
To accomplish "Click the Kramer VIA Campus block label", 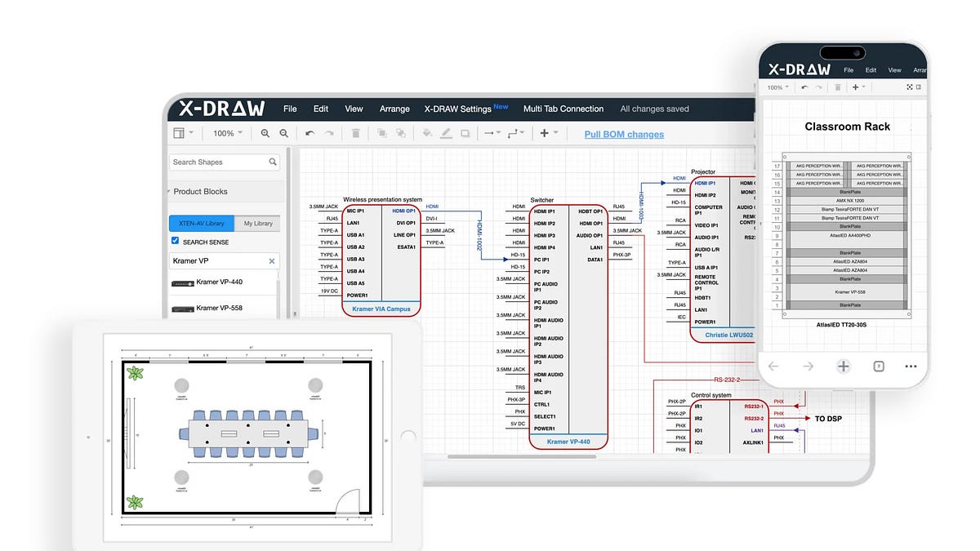I will coord(381,309).
